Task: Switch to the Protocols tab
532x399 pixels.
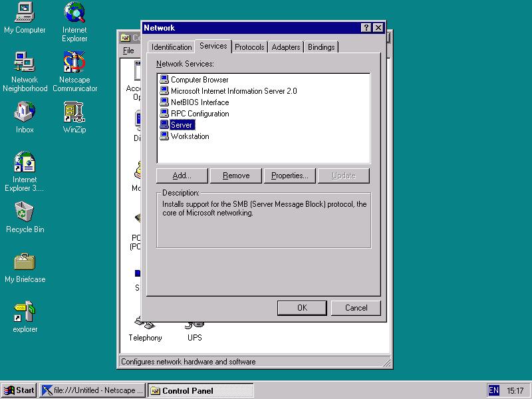Action: coord(249,47)
